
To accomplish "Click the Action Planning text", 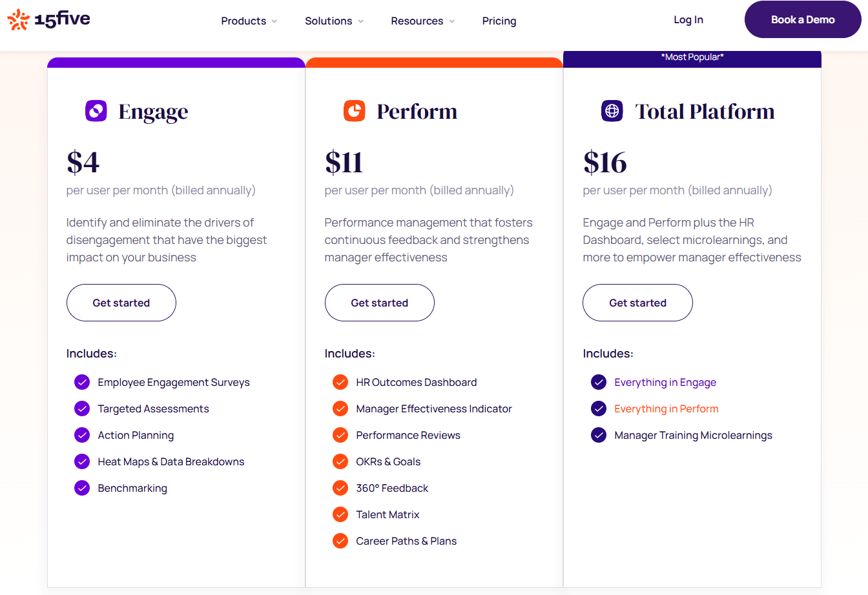I will coord(136,436).
